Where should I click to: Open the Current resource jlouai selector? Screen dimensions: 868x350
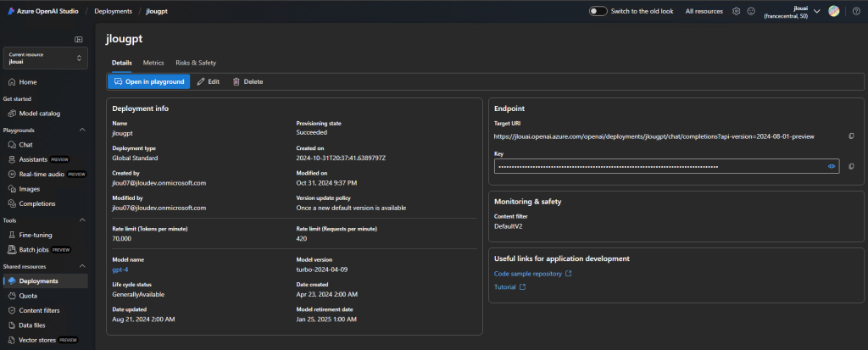coord(46,58)
